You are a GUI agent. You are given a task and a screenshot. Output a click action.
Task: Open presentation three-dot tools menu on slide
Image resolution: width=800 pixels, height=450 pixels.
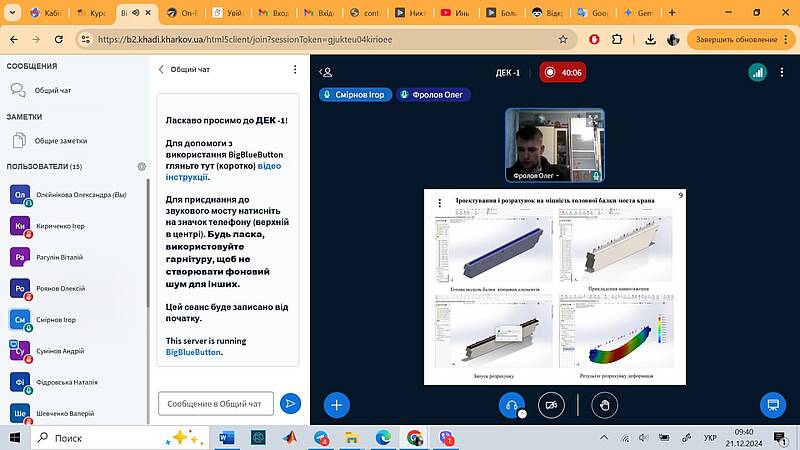click(x=440, y=202)
